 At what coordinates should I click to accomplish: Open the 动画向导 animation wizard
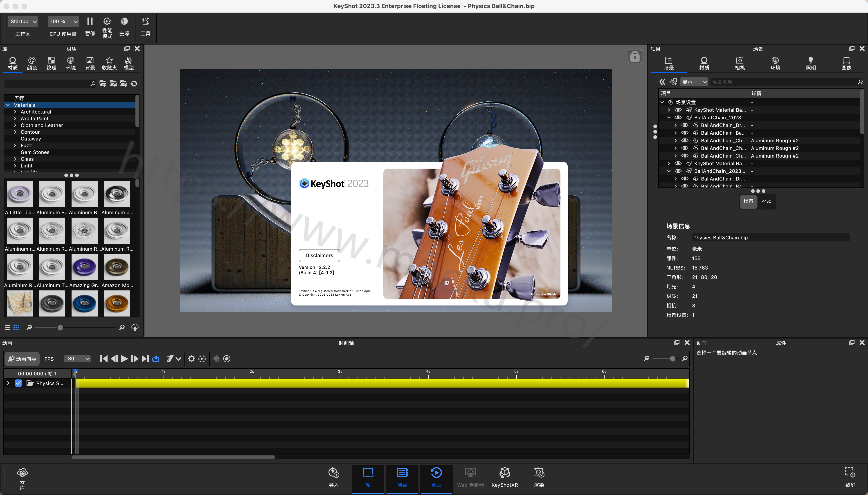[x=22, y=359]
